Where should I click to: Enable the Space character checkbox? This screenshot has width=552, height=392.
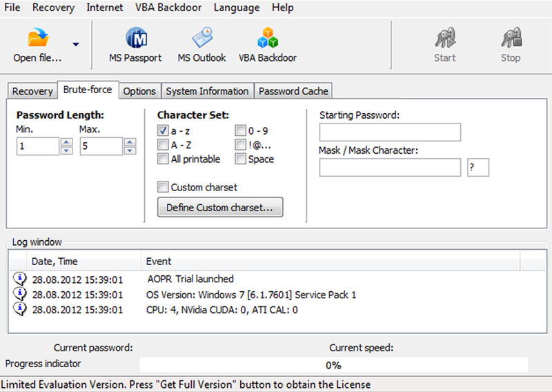pos(240,159)
